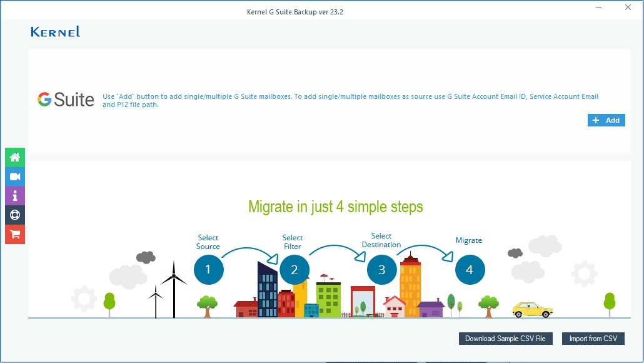Screen dimensions: 644x363
Task: Click the G Suite instructions text
Action: point(350,100)
